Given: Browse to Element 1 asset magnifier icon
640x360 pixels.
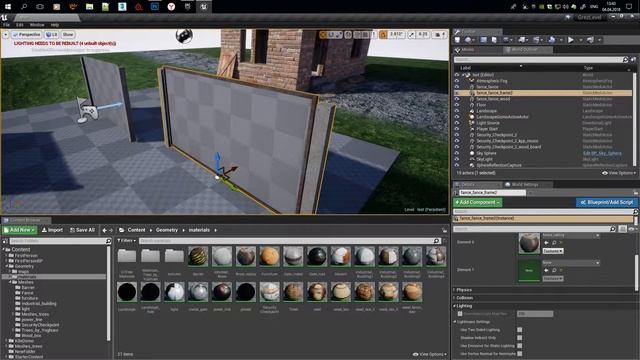Looking at the screenshot, I should tap(554, 270).
